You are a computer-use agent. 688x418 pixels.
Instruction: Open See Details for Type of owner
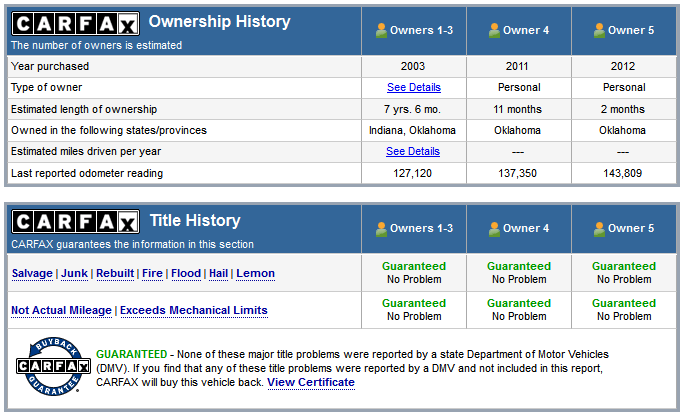coord(412,88)
